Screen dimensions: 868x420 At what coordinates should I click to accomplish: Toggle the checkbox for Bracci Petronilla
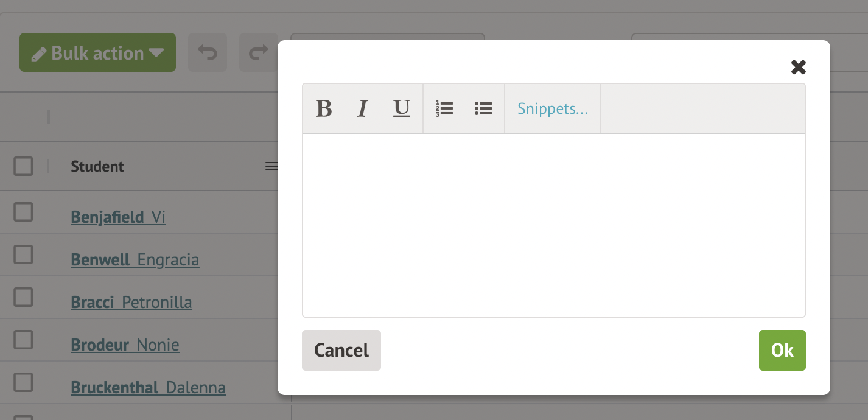[x=23, y=297]
